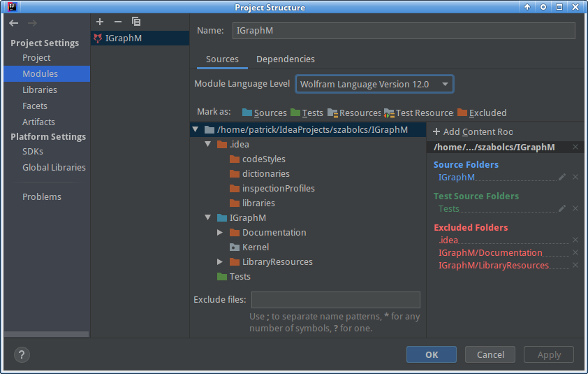Open the Module Language Level dropdown
Screen dimensions: 588x374
[374, 84]
